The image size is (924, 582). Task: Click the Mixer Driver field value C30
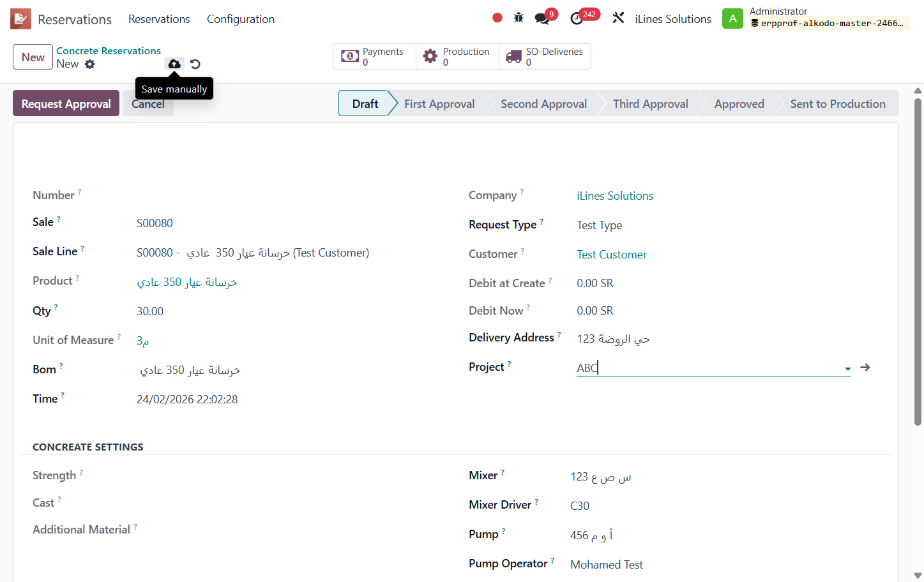[580, 506]
